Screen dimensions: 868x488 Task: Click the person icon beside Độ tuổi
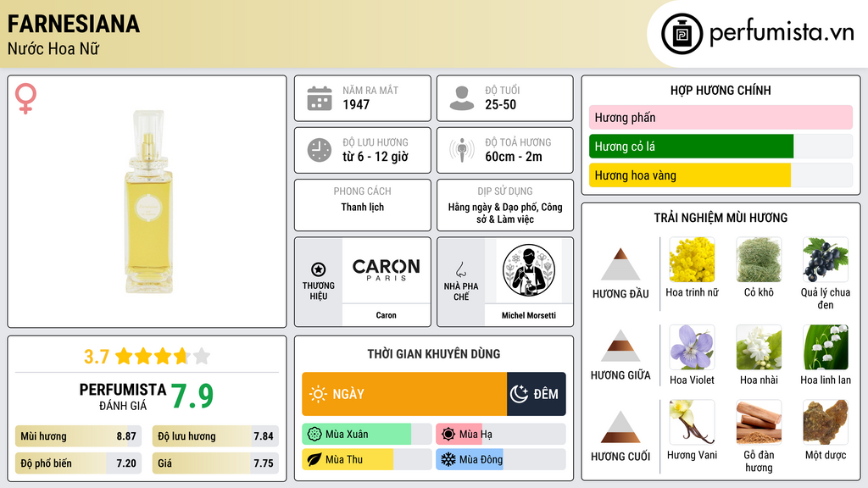[x=462, y=98]
